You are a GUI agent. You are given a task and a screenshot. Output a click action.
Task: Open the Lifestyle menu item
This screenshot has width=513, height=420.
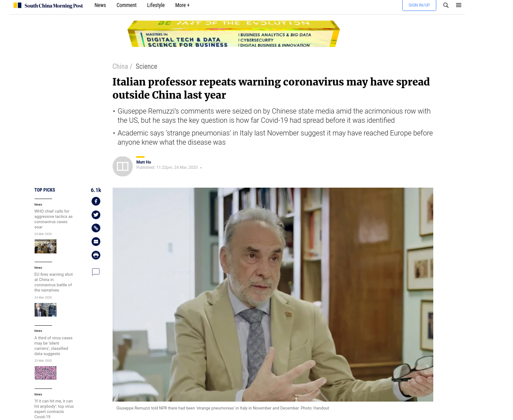pos(156,5)
